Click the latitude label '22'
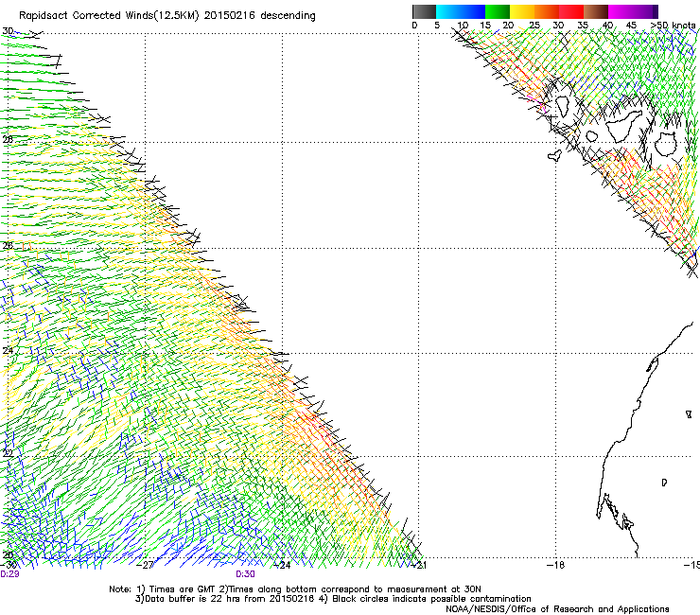The image size is (700, 615). point(8,453)
